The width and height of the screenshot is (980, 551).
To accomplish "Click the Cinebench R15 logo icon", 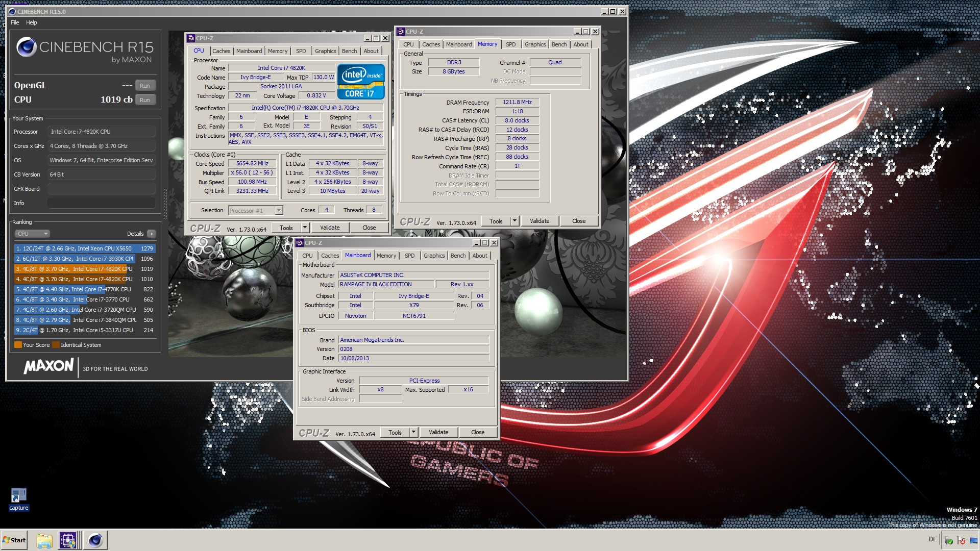I will point(26,47).
